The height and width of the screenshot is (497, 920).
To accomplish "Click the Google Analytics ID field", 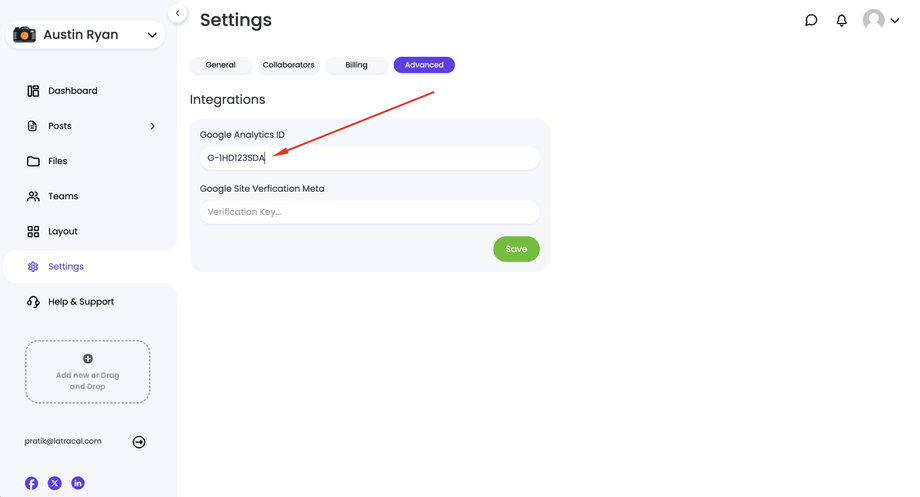I will point(370,158).
